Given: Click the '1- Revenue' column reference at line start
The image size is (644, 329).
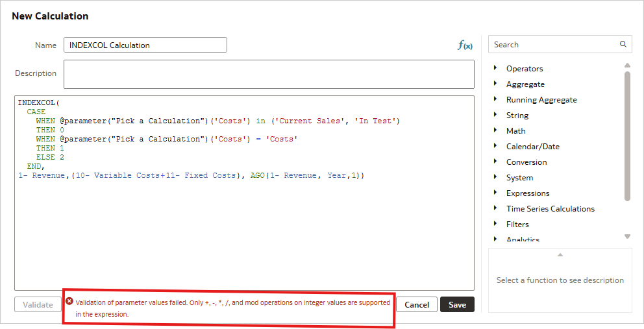Looking at the screenshot, I should (42, 175).
